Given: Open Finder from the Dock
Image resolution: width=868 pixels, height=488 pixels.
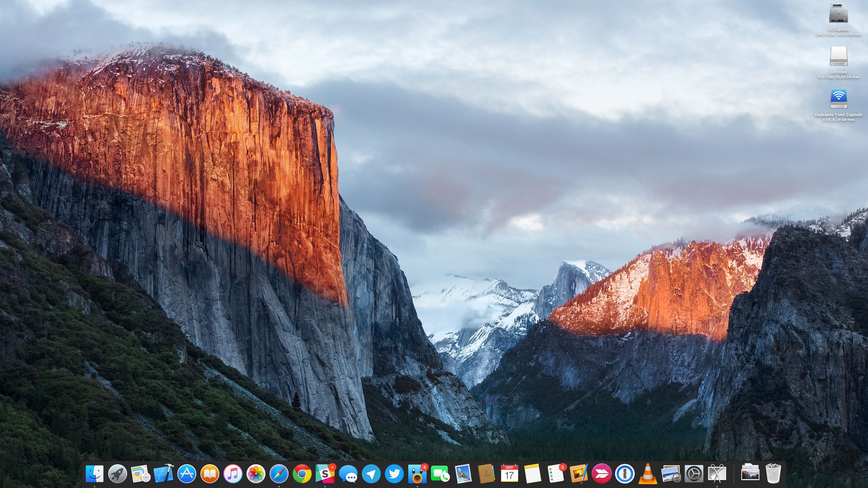Looking at the screenshot, I should [94, 474].
